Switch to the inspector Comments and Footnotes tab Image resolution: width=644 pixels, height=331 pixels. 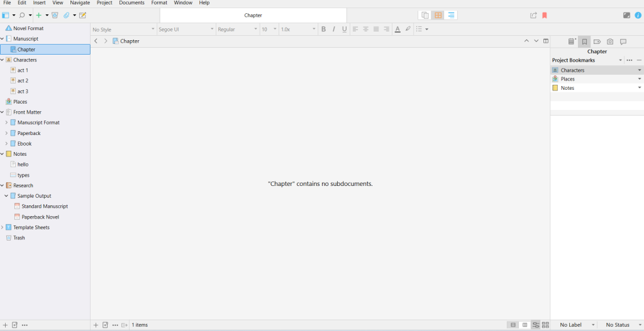623,41
